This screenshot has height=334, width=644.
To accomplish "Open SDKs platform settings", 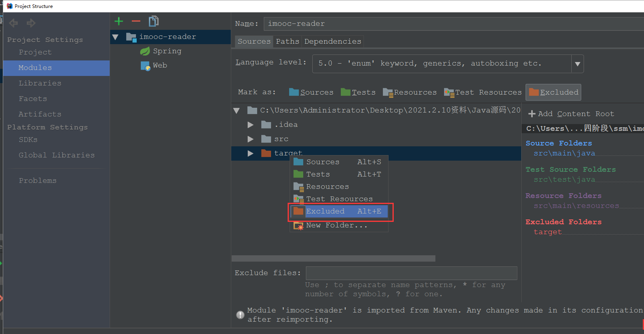I will point(28,140).
